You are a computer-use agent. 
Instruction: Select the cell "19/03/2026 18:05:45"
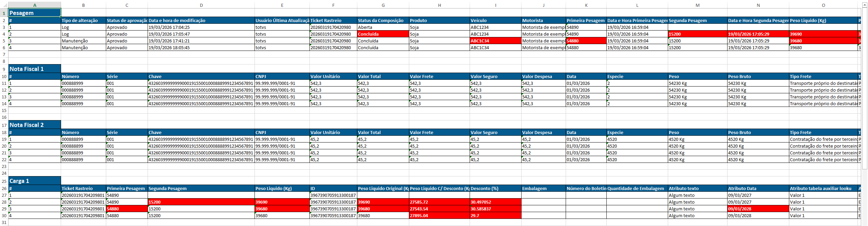click(x=201, y=48)
